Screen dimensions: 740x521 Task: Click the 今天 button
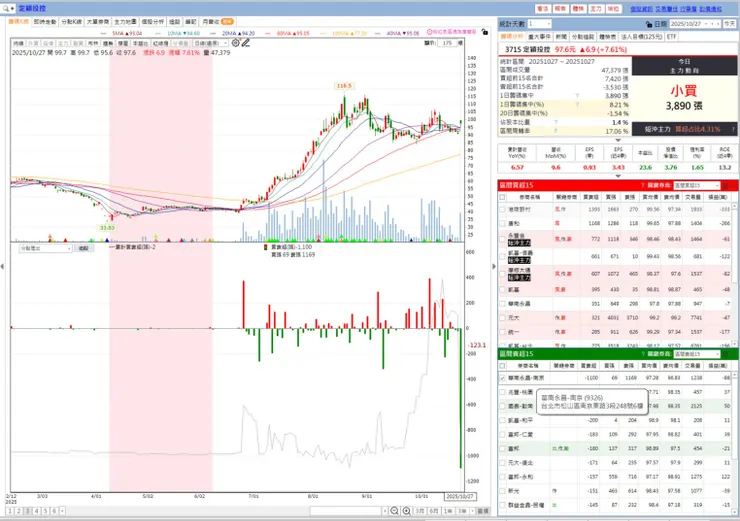pyautogui.click(x=730, y=24)
